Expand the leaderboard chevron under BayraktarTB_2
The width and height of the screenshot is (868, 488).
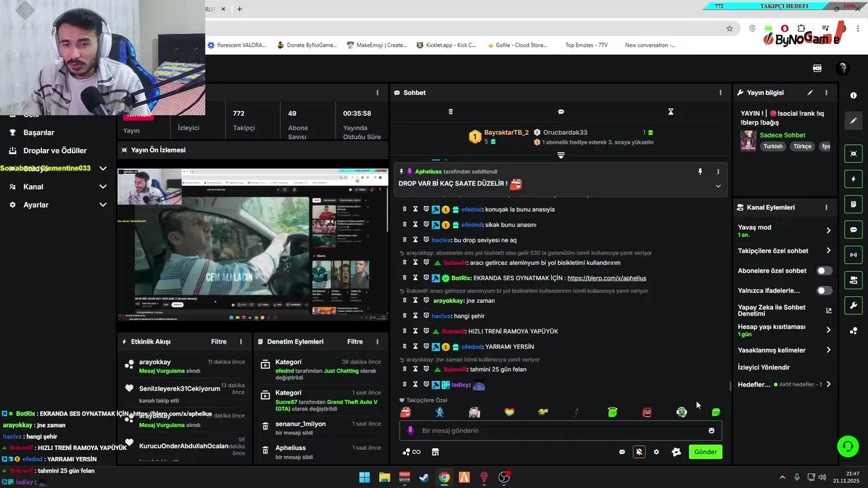(561, 155)
